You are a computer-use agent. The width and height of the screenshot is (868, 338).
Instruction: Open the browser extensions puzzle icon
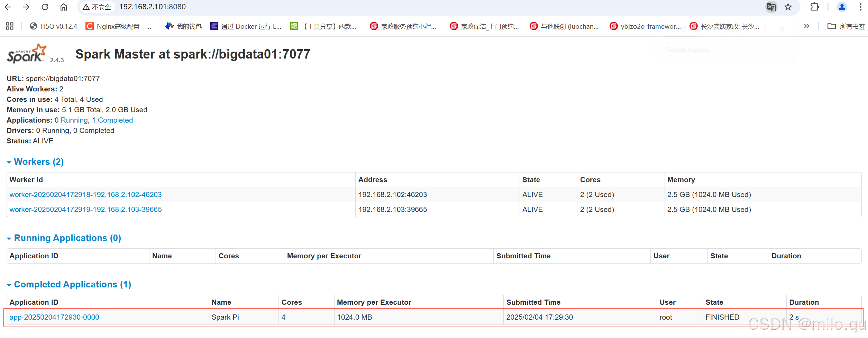coord(814,7)
